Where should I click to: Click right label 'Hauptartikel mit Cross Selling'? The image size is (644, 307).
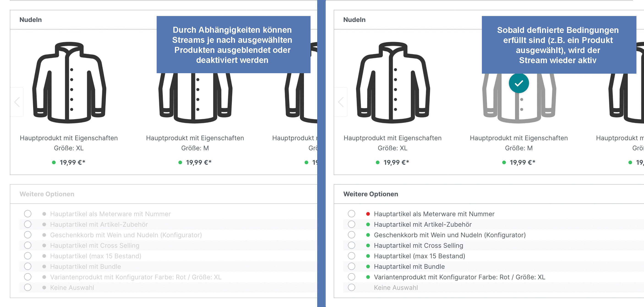pyautogui.click(x=418, y=245)
